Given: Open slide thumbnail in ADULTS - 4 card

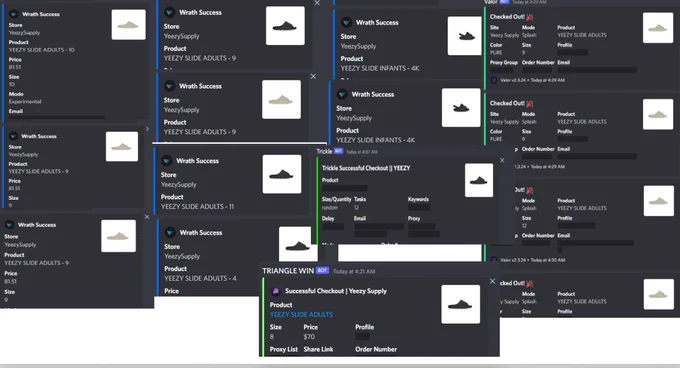Looking at the screenshot, I should pyautogui.click(x=298, y=244).
